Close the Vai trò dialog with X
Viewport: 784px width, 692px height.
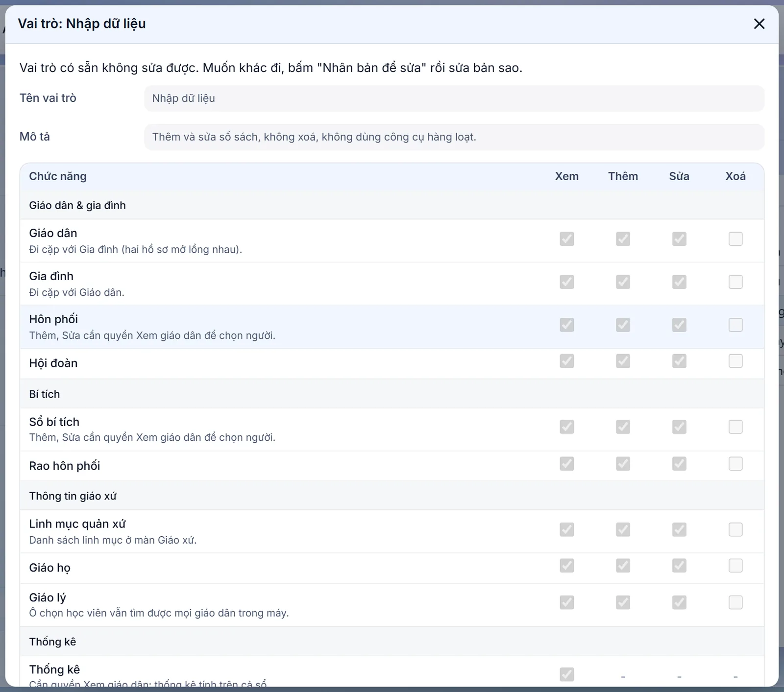click(x=759, y=24)
